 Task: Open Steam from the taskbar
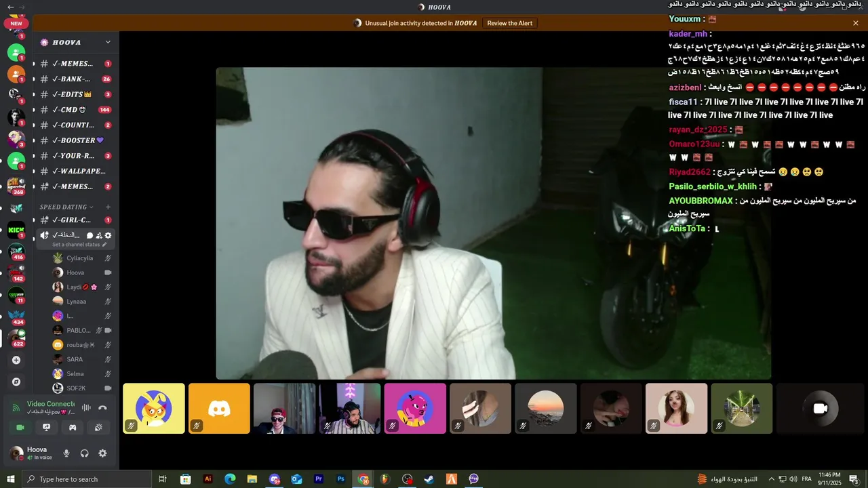click(429, 479)
